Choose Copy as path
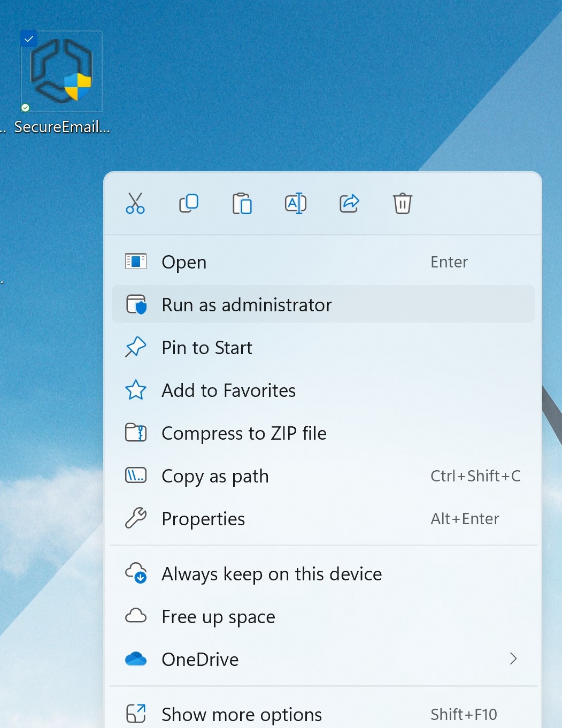Screen dimensions: 562x728 click(x=323, y=476)
